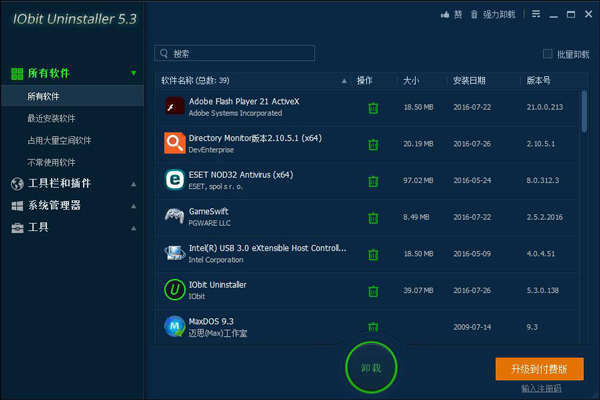Enable the 批量卸载 checkbox

tap(548, 54)
